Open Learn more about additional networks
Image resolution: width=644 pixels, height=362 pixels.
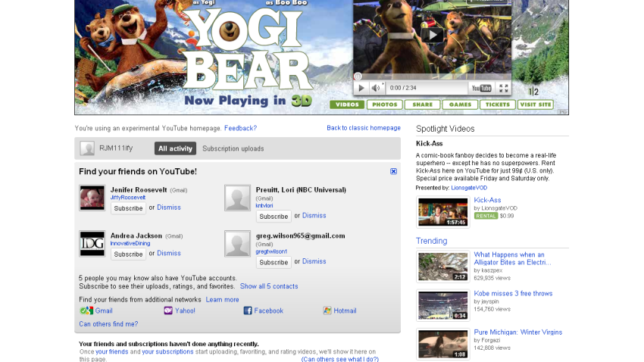[222, 300]
